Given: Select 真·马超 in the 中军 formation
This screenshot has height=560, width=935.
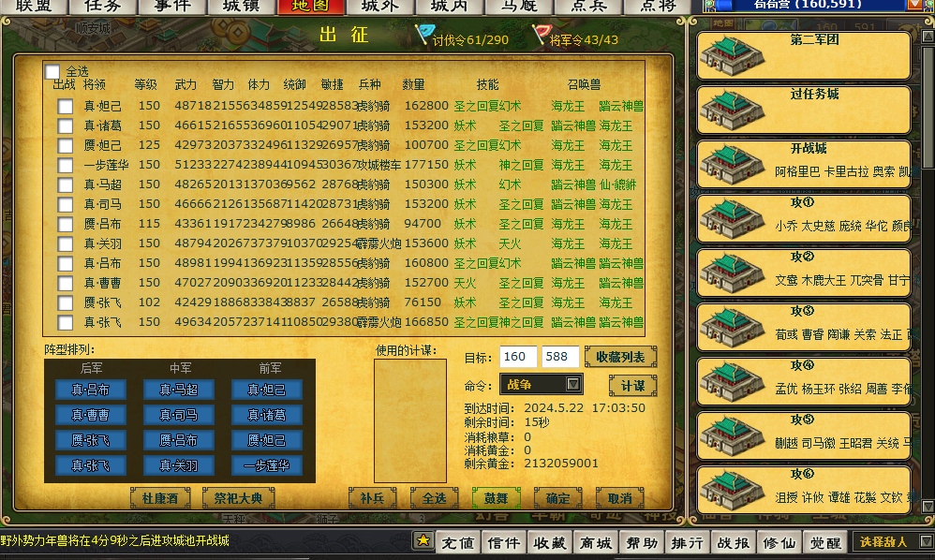Looking at the screenshot, I should click(x=178, y=390).
